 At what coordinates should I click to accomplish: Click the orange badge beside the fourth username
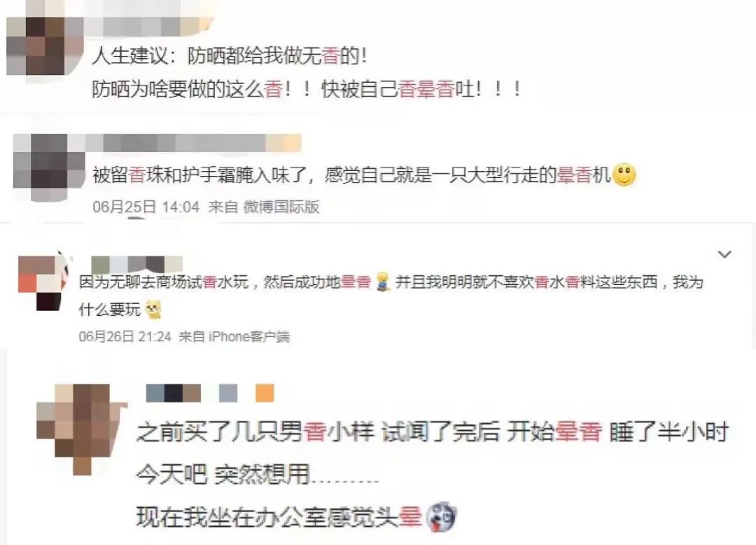tap(265, 393)
